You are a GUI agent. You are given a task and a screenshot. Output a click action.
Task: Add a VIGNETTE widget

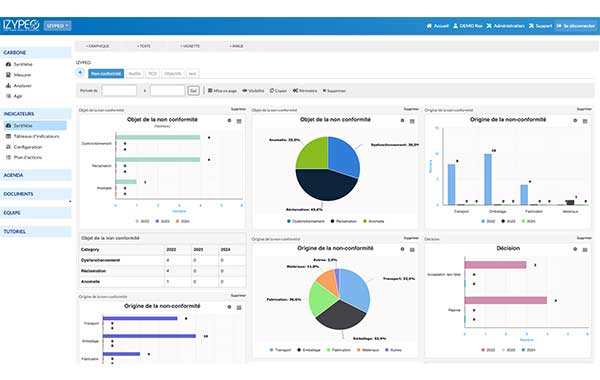click(190, 46)
